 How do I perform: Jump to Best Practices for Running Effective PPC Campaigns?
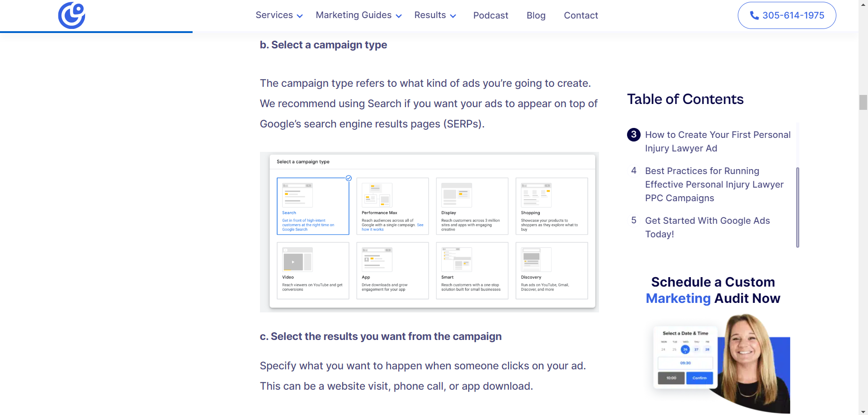click(x=714, y=184)
